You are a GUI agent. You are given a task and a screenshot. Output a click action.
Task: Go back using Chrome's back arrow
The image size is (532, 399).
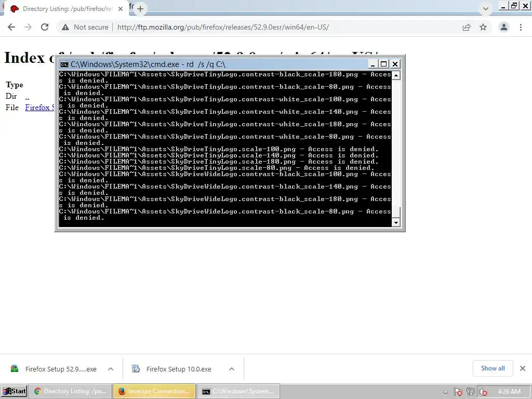tap(11, 27)
